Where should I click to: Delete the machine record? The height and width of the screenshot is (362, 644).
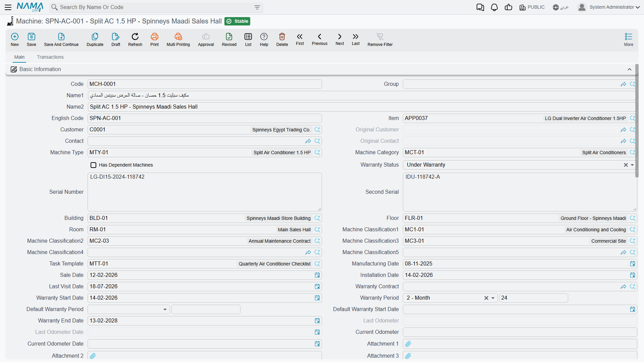coord(282,40)
